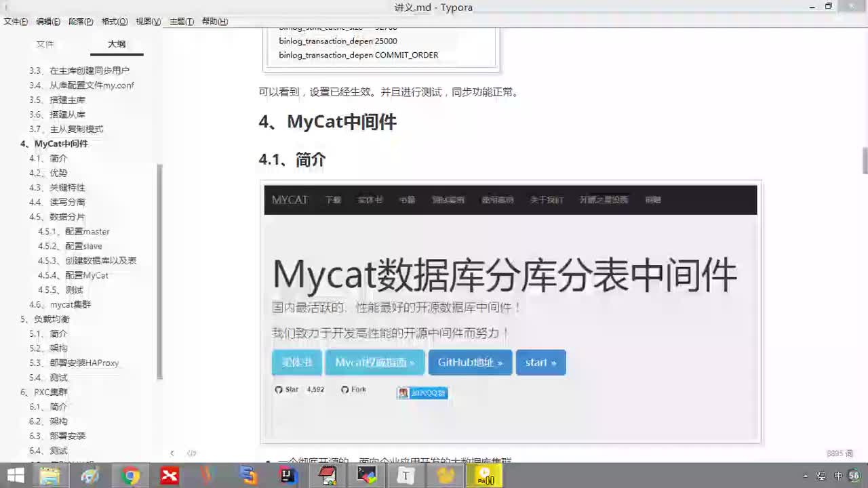Navigate to outline item 4.1、简介
The height and width of the screenshot is (488, 868).
pyautogui.click(x=48, y=158)
